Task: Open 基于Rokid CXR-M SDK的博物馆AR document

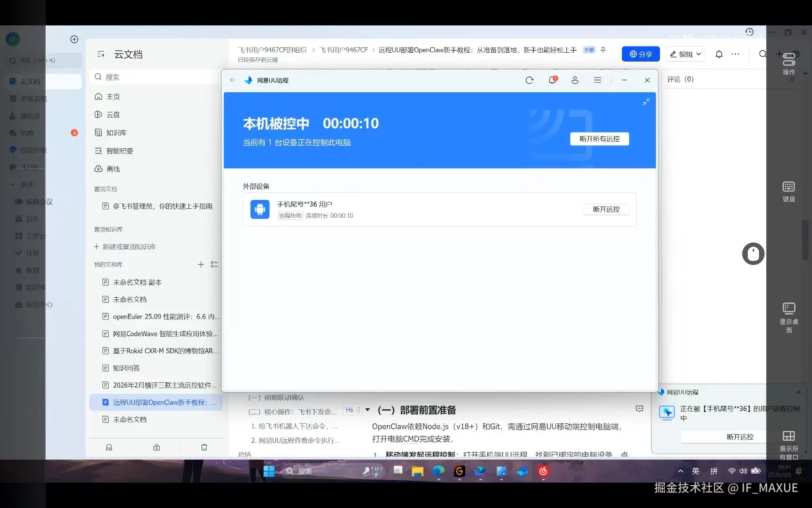Action: coord(160,351)
